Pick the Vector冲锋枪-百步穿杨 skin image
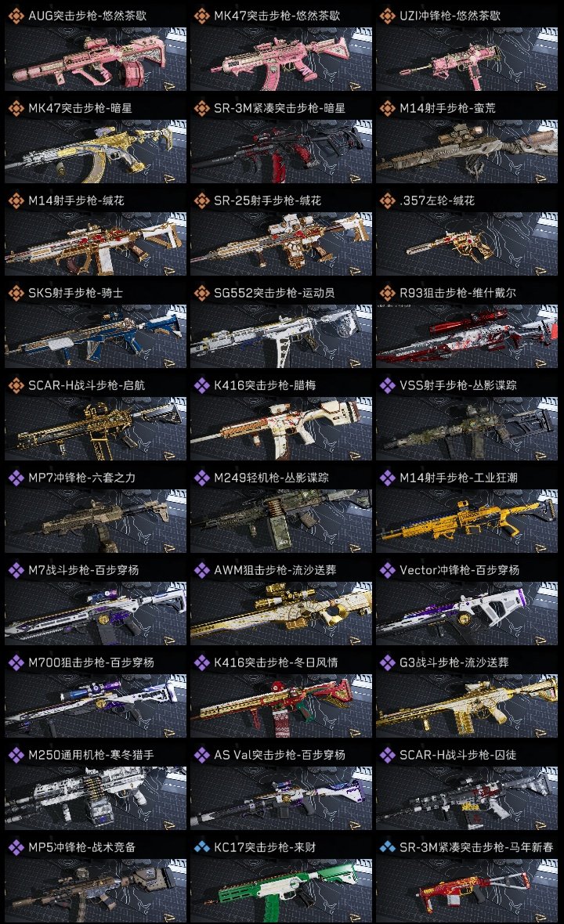This screenshot has height=924, width=564. 467,613
